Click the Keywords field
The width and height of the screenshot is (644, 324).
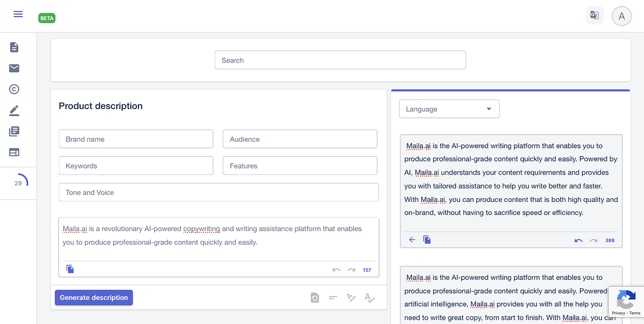pos(136,166)
